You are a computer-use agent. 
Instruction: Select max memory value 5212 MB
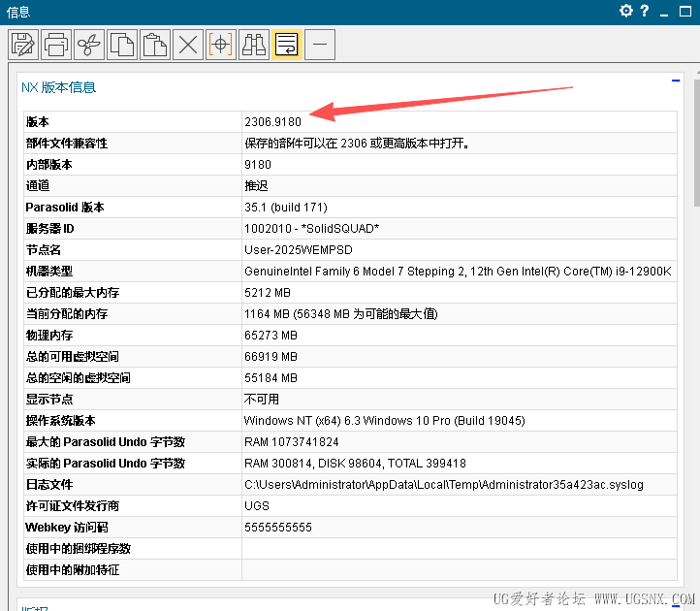coord(268,293)
